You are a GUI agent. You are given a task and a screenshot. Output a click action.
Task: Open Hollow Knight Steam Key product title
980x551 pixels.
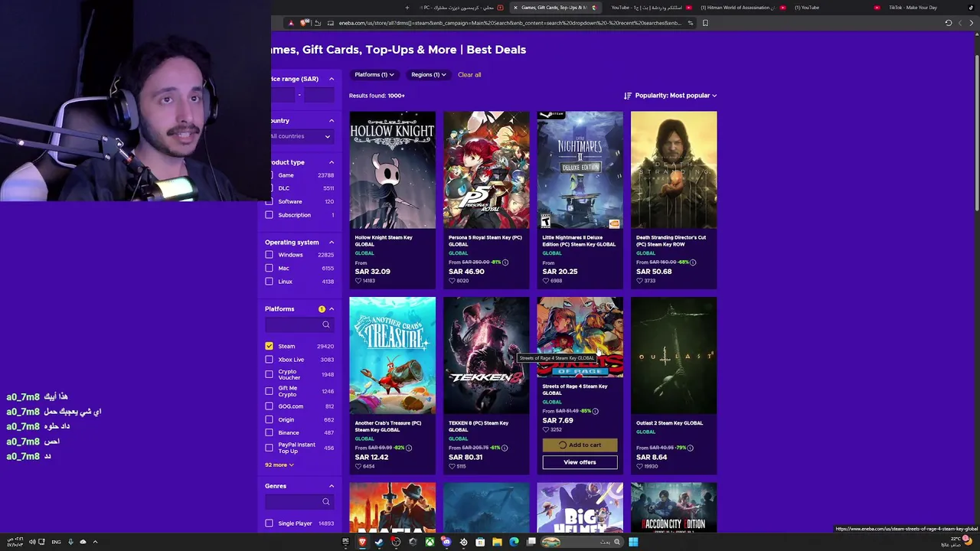pos(384,240)
